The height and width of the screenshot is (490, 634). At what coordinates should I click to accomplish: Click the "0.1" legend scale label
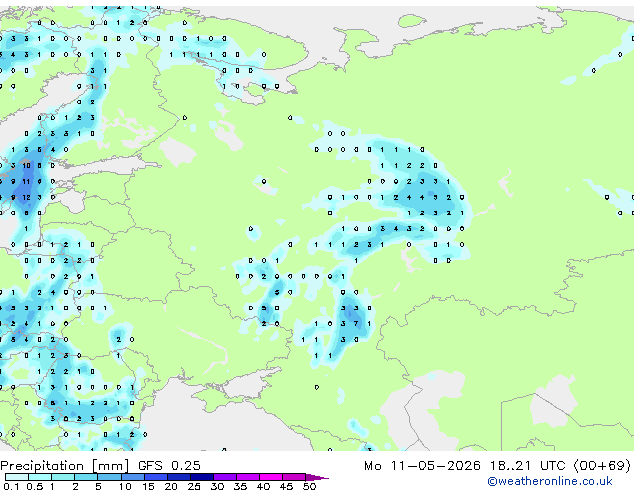[x=11, y=486]
